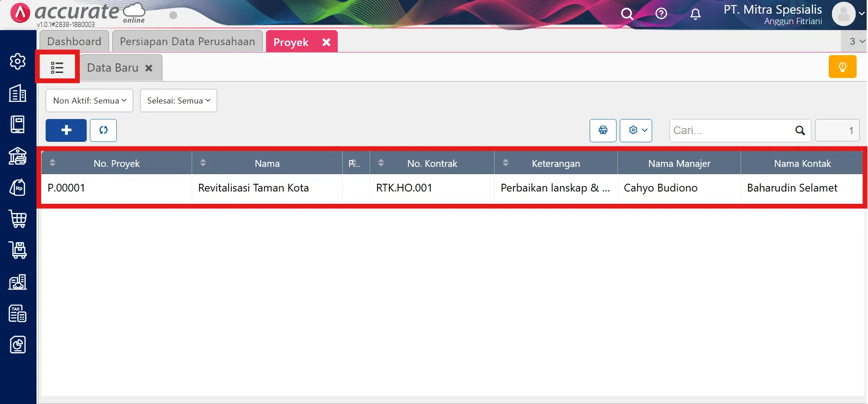Open the Fixed Assets building icon

tap(18, 282)
